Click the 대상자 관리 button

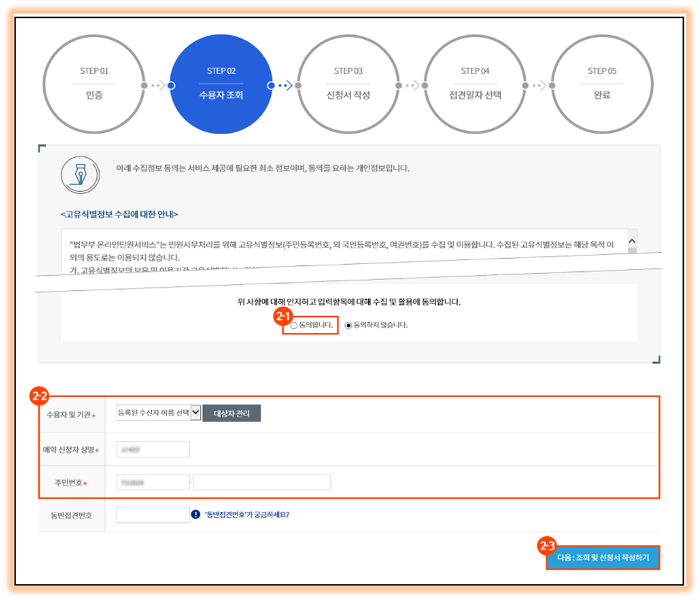pos(232,412)
